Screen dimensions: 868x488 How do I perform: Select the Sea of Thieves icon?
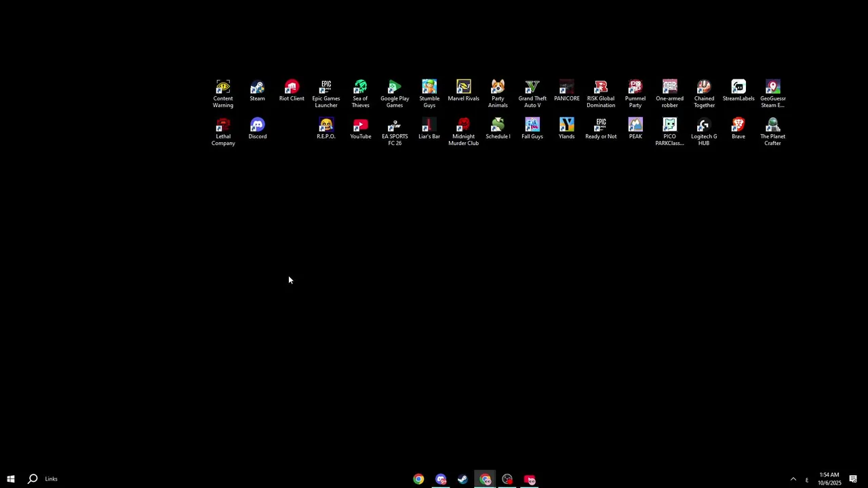pos(361,94)
